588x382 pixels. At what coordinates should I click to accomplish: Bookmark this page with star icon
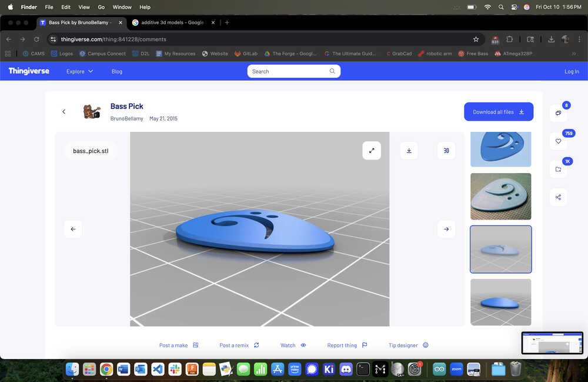476,39
